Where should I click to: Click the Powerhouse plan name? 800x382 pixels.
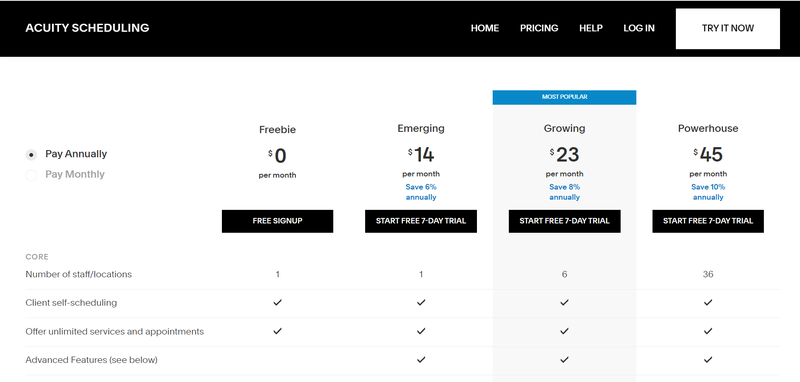click(x=708, y=129)
